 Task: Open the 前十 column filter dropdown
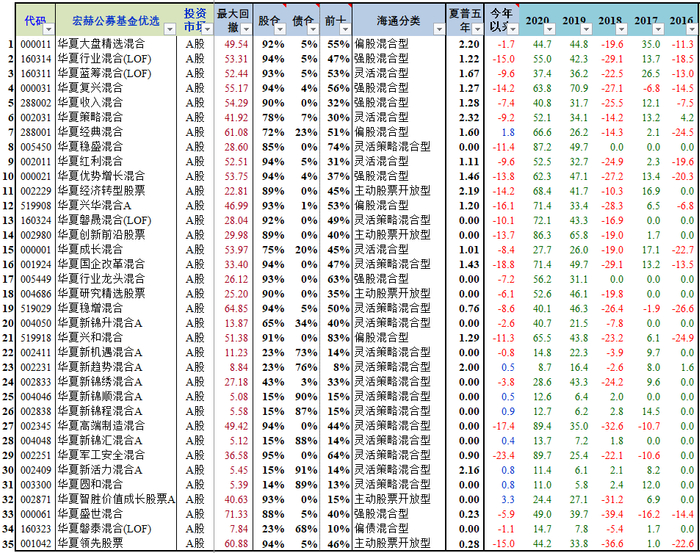345,29
